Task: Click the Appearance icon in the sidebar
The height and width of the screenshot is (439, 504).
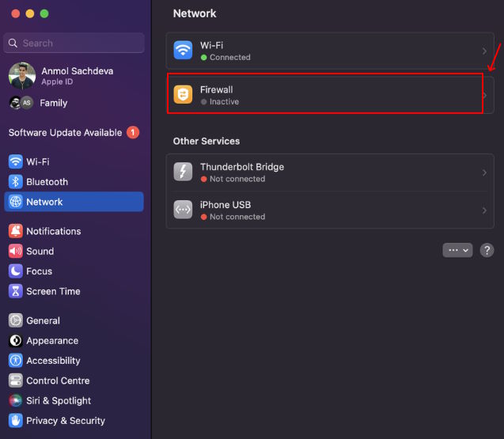Action: click(x=16, y=341)
